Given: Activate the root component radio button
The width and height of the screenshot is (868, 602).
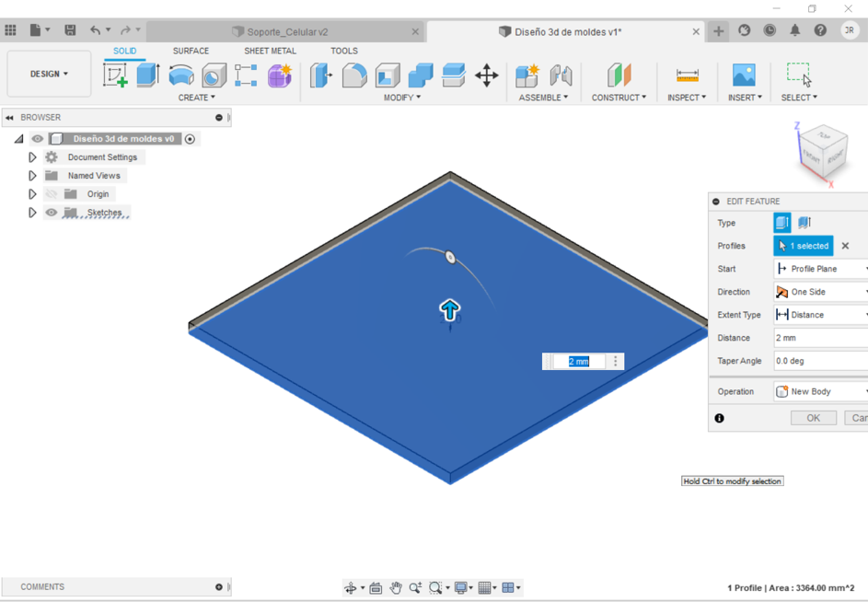Looking at the screenshot, I should (x=190, y=138).
